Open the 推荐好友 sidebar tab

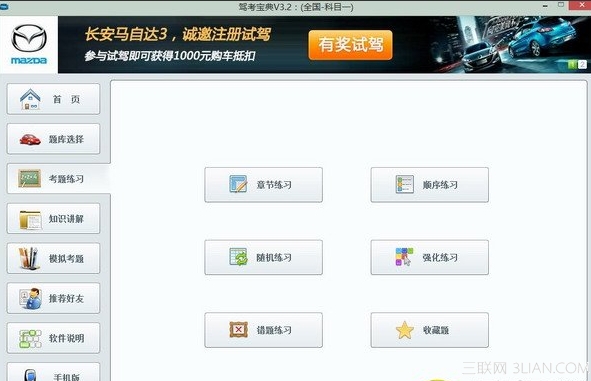(x=53, y=298)
